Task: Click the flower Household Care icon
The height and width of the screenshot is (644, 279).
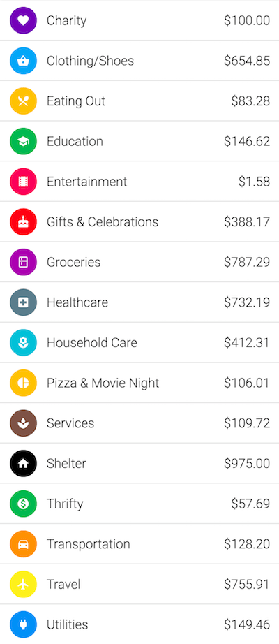Action: tap(24, 342)
